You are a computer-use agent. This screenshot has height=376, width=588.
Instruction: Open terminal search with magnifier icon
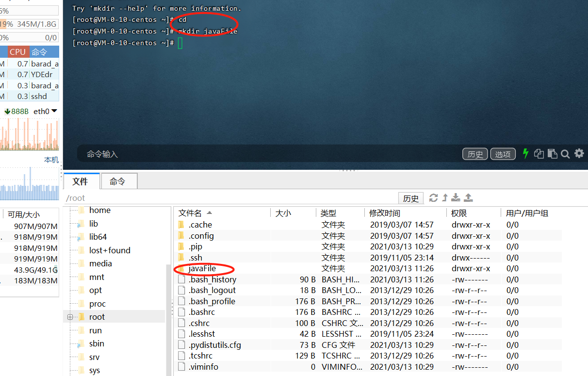(565, 154)
